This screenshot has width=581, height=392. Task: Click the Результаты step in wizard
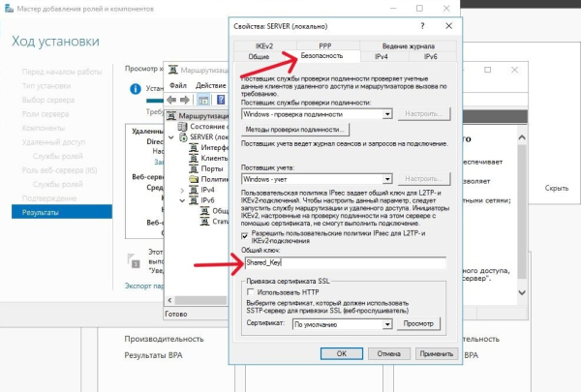click(x=62, y=212)
